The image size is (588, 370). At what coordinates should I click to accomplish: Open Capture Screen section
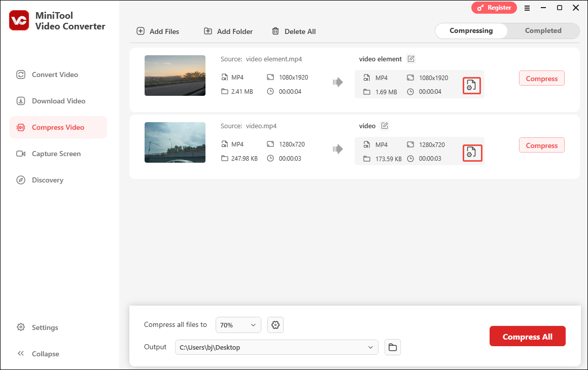58,154
